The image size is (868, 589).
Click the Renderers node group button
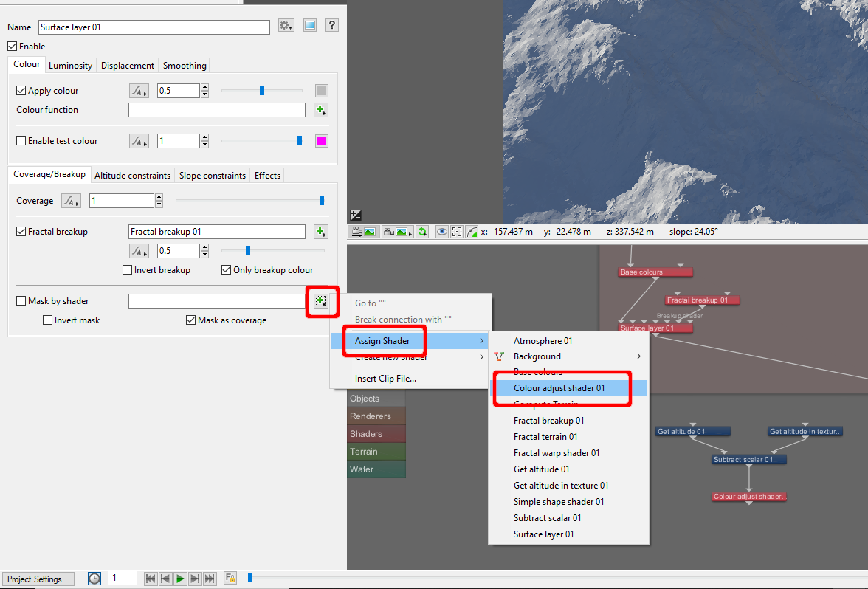pyautogui.click(x=376, y=416)
